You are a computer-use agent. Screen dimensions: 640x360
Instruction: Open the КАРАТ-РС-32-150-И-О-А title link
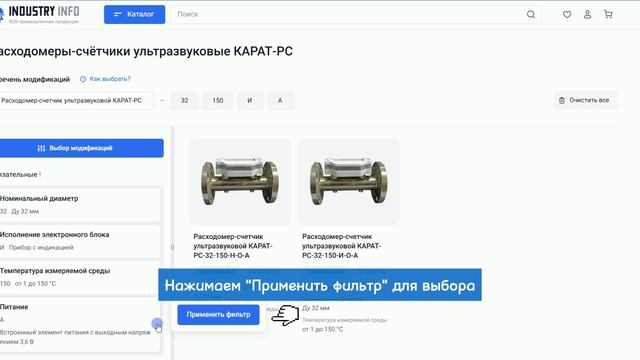click(342, 246)
